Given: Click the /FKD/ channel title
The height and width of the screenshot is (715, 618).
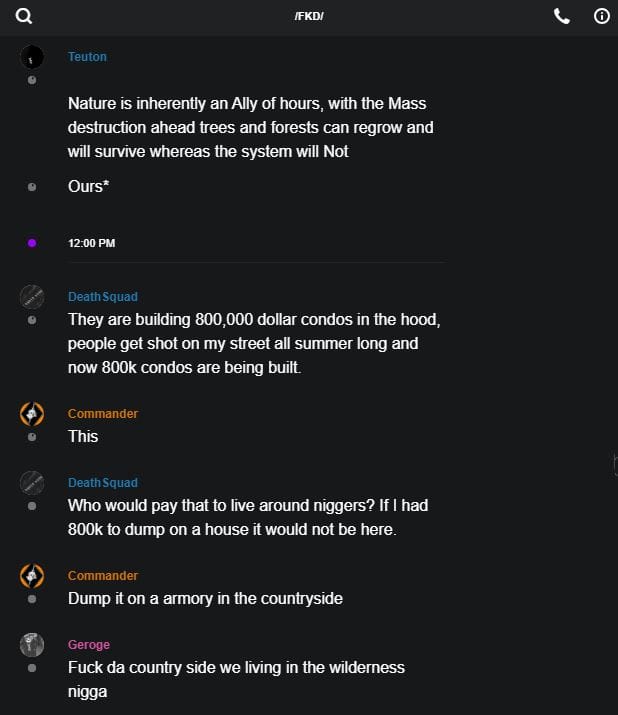Looking at the screenshot, I should (309, 16).
